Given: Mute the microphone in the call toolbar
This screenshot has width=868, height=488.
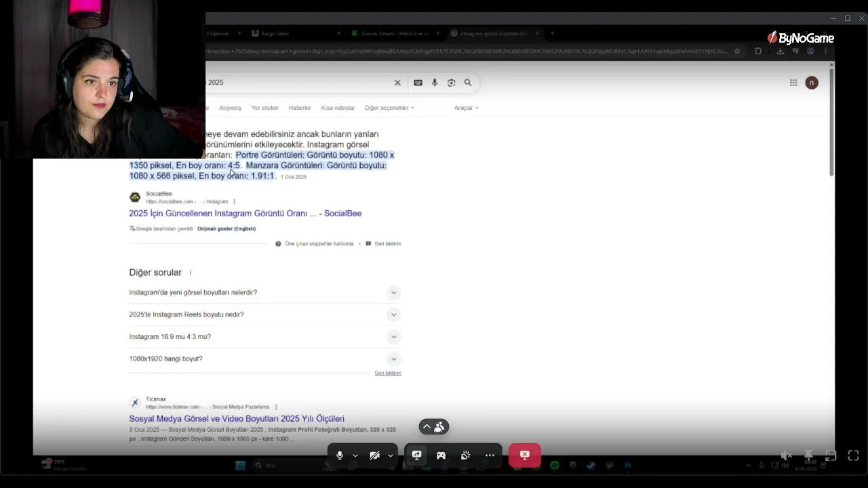Looking at the screenshot, I should 340,455.
